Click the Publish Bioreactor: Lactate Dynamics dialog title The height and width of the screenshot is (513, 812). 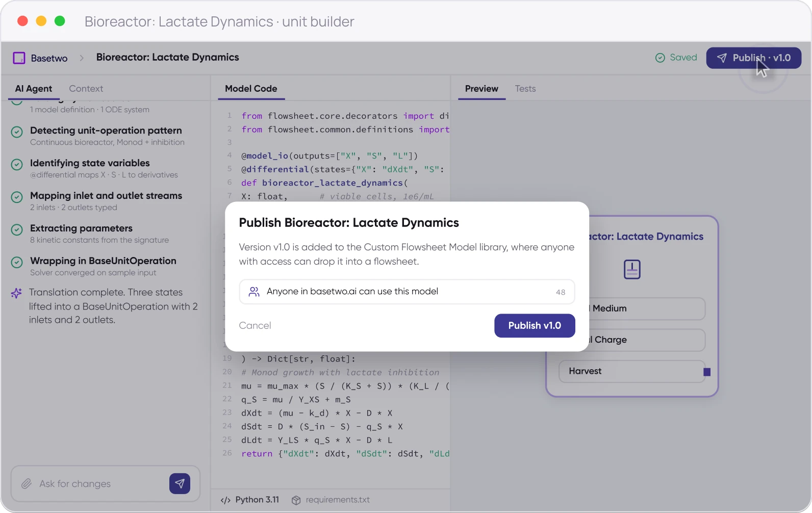pyautogui.click(x=349, y=223)
